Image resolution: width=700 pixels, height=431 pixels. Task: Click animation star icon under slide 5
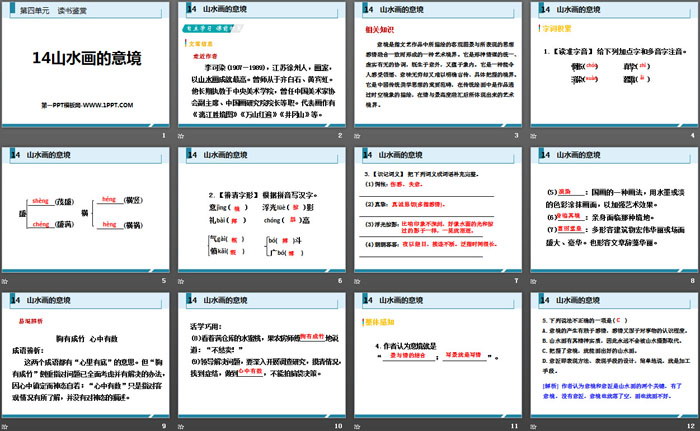point(5,281)
